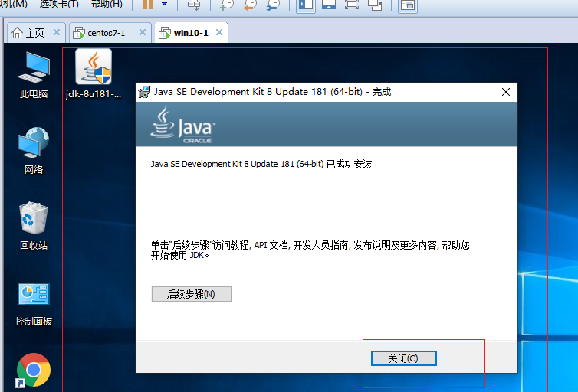This screenshot has width=578, height=392.
Task: Click the installer icon in dialog title bar
Action: click(x=144, y=92)
